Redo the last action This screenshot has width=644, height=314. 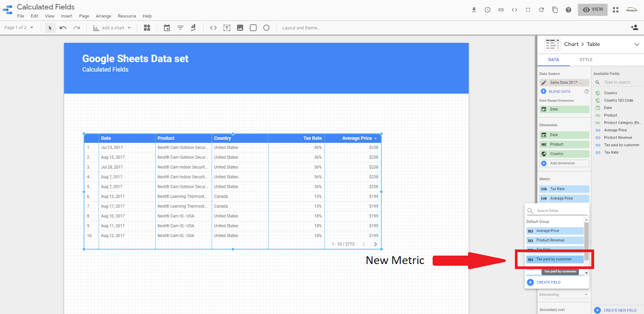pyautogui.click(x=76, y=28)
